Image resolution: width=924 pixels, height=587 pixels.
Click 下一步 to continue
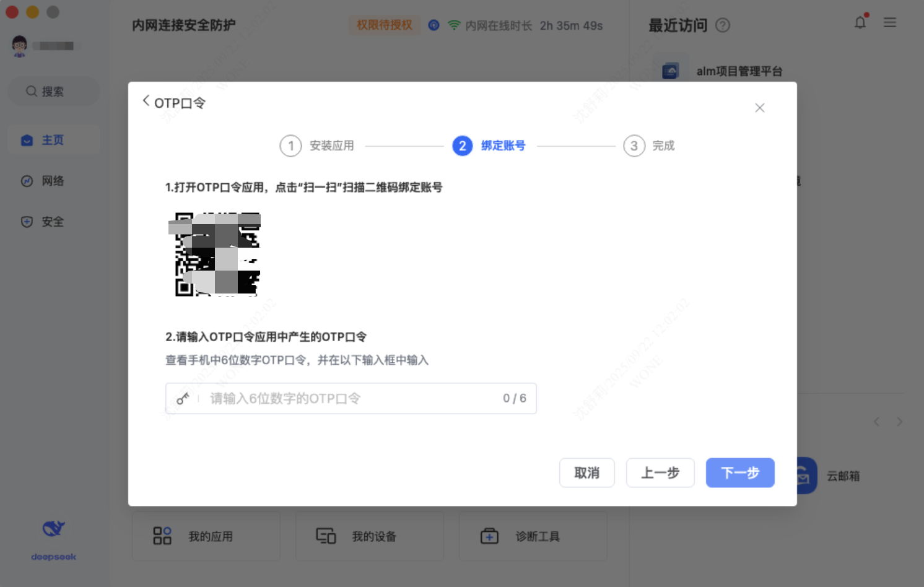pos(740,473)
